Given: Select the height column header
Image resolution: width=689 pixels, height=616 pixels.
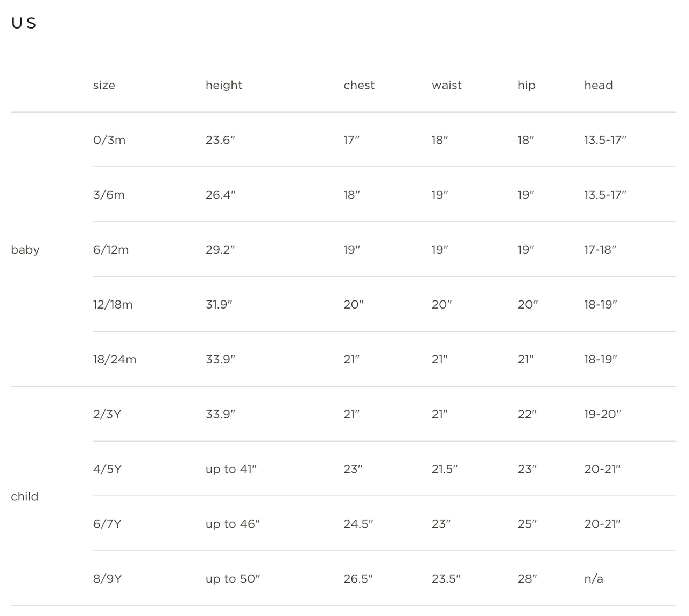Looking at the screenshot, I should click(224, 85).
